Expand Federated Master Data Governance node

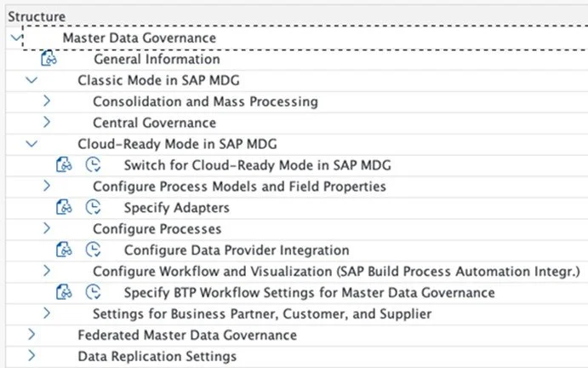pyautogui.click(x=31, y=335)
